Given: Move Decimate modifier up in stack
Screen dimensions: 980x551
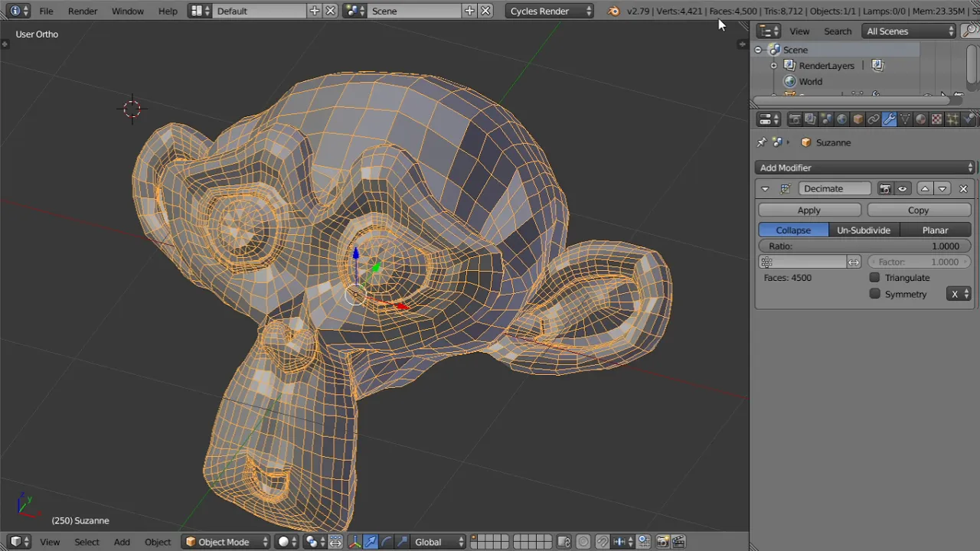Looking at the screenshot, I should point(925,189).
